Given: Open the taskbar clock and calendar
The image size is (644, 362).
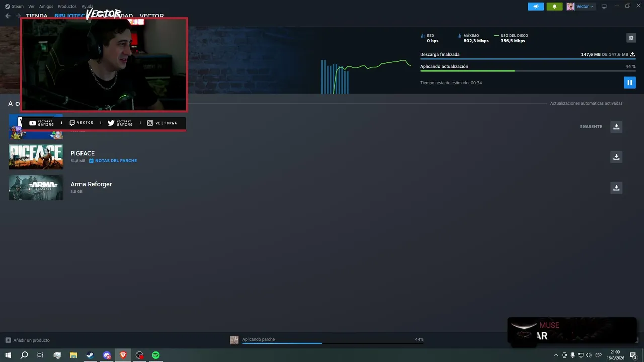Looking at the screenshot, I should (615, 355).
